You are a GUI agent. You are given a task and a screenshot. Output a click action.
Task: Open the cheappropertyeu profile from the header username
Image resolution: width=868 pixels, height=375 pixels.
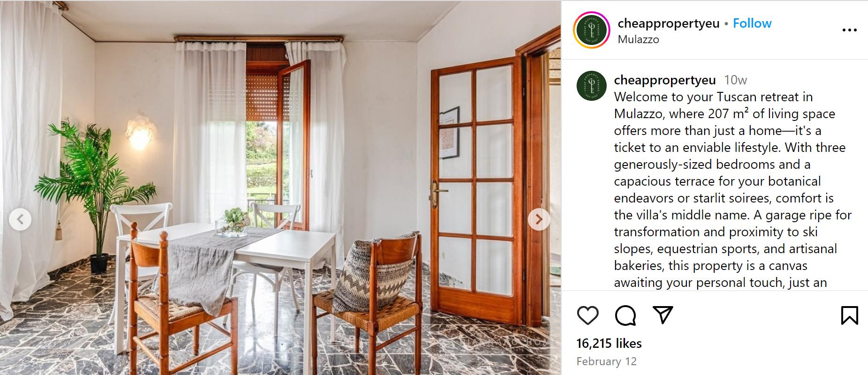click(x=669, y=23)
